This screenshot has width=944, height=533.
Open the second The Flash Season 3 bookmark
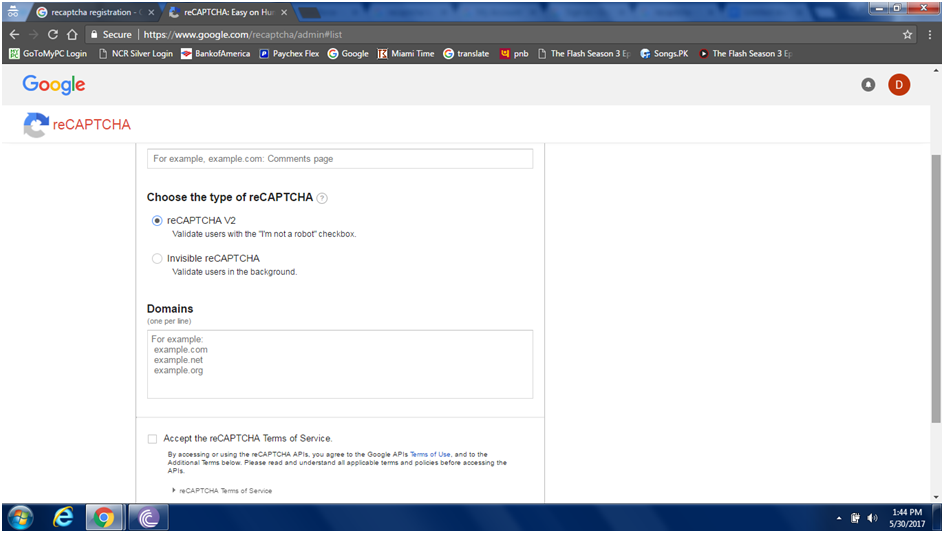click(745, 54)
